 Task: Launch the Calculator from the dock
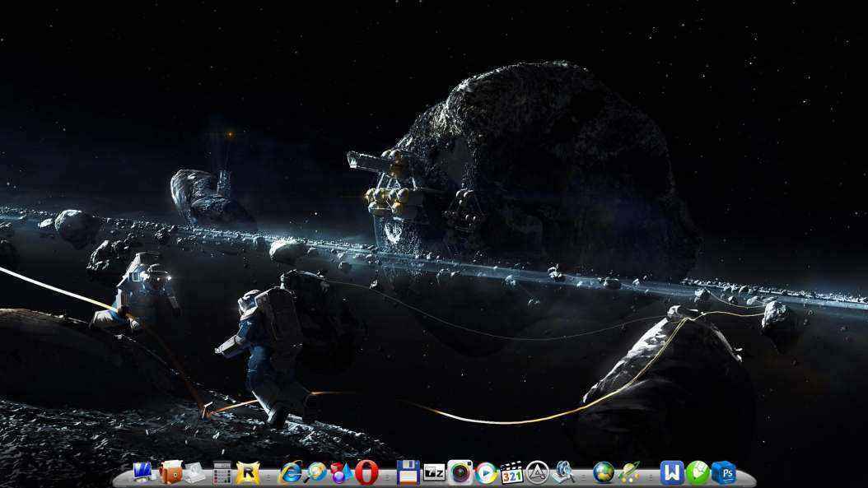click(222, 473)
